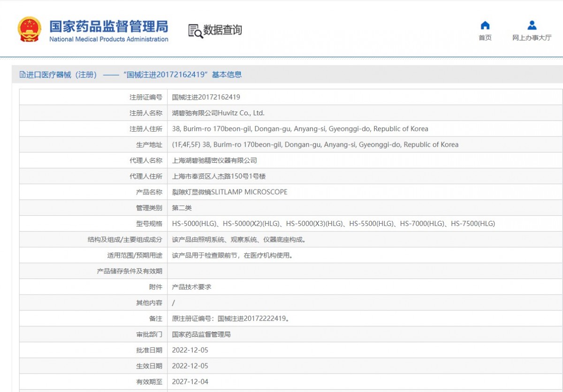This screenshot has height=392, width=563.
Task: Click the 网上办事大厅 person icon
Action: (532, 25)
